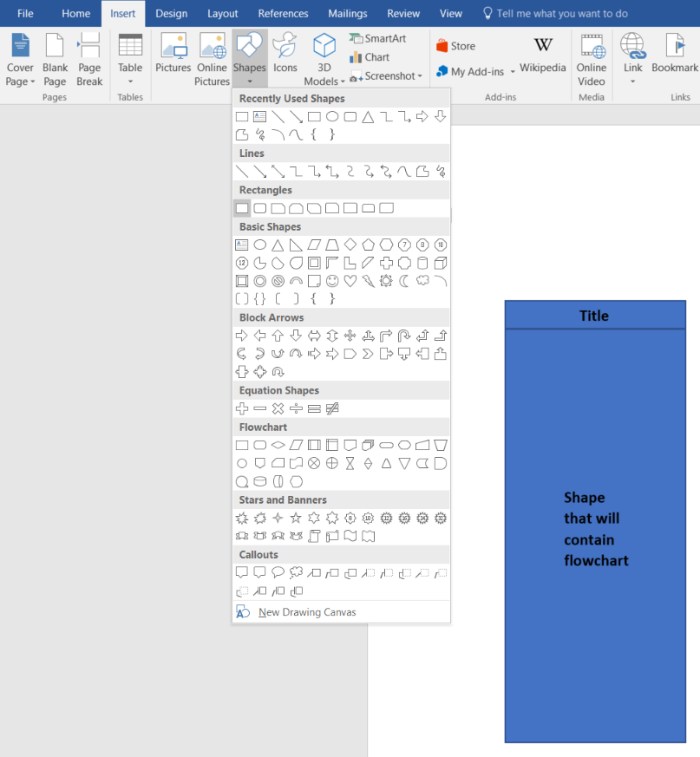Screen dimensions: 700x757
Task: Add a Bookmark
Action: (x=674, y=55)
